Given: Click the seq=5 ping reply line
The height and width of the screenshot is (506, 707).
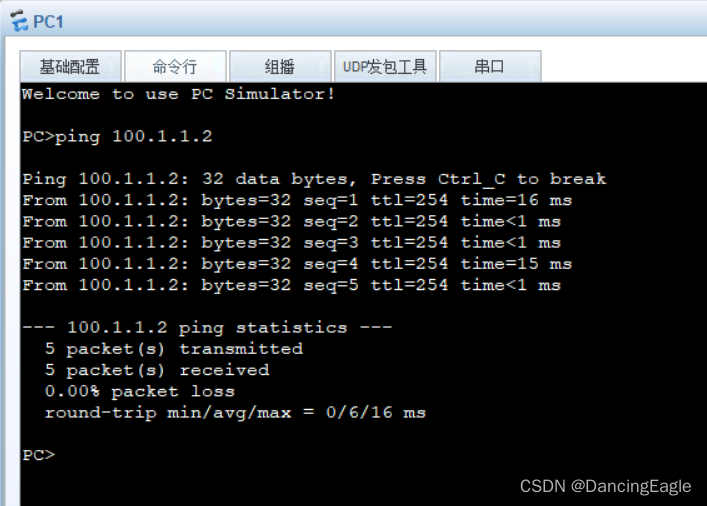Looking at the screenshot, I should pos(291,285).
